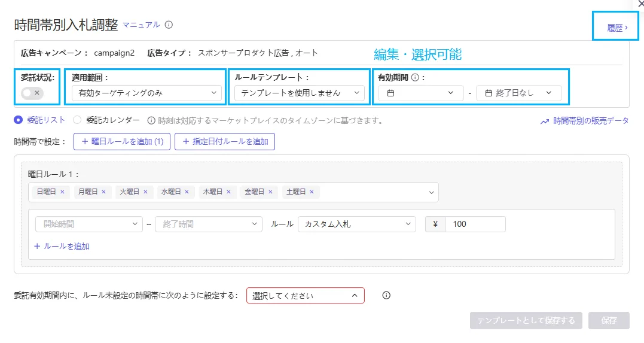Open the 選択してください dropdown
This screenshot has width=644, height=343.
305,296
